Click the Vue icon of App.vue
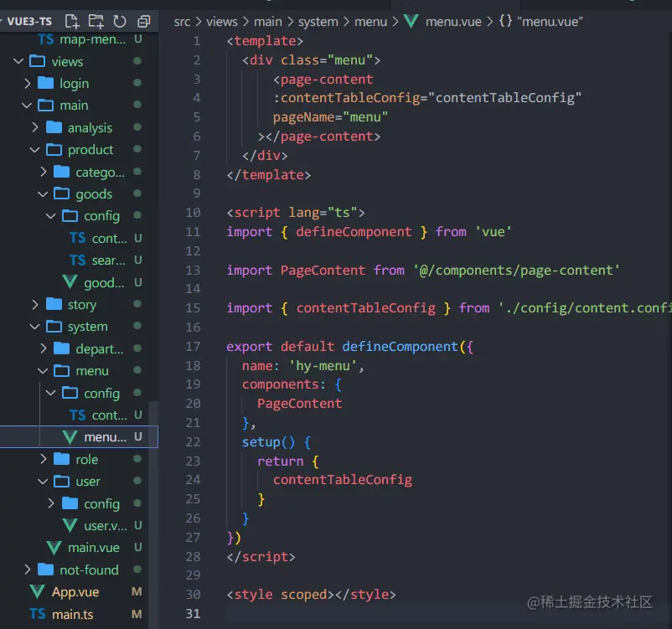 pyautogui.click(x=37, y=591)
